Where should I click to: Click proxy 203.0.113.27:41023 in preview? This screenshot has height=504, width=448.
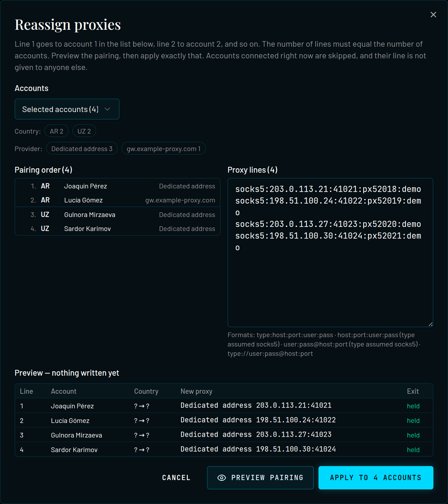(294, 435)
